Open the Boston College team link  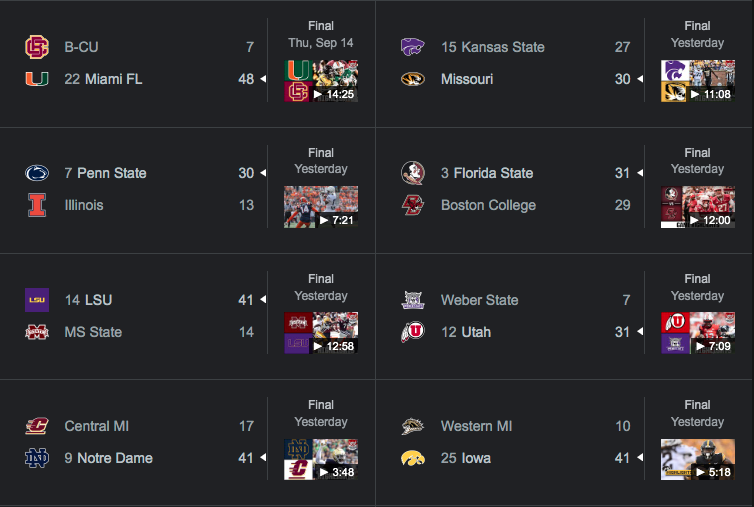pyautogui.click(x=488, y=205)
